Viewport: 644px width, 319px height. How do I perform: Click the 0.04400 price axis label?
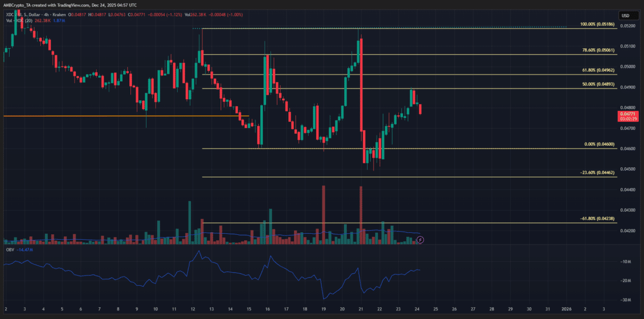629,190
